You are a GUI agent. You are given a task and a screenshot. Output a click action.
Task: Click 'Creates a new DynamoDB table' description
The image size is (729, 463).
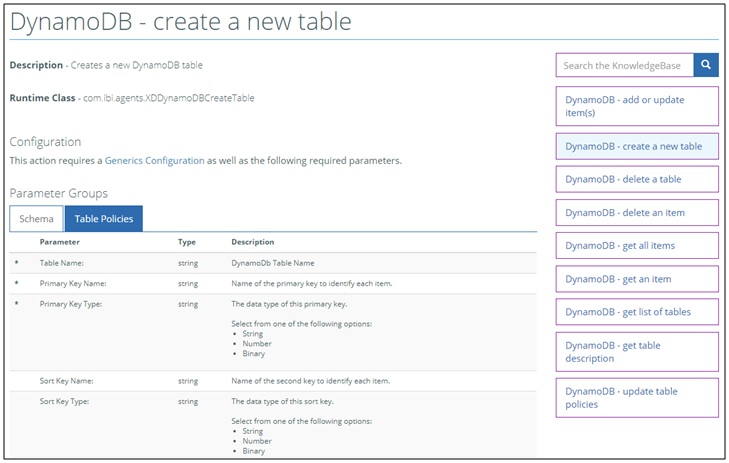(137, 65)
